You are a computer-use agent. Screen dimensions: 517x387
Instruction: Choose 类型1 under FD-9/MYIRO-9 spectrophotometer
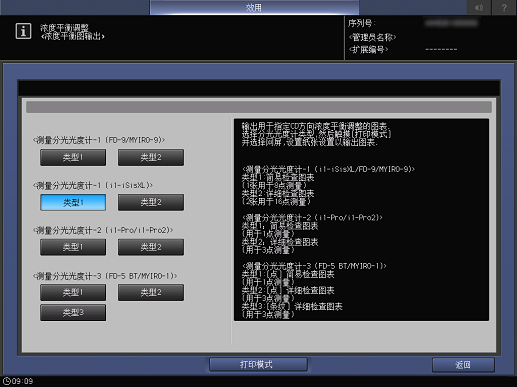click(73, 157)
